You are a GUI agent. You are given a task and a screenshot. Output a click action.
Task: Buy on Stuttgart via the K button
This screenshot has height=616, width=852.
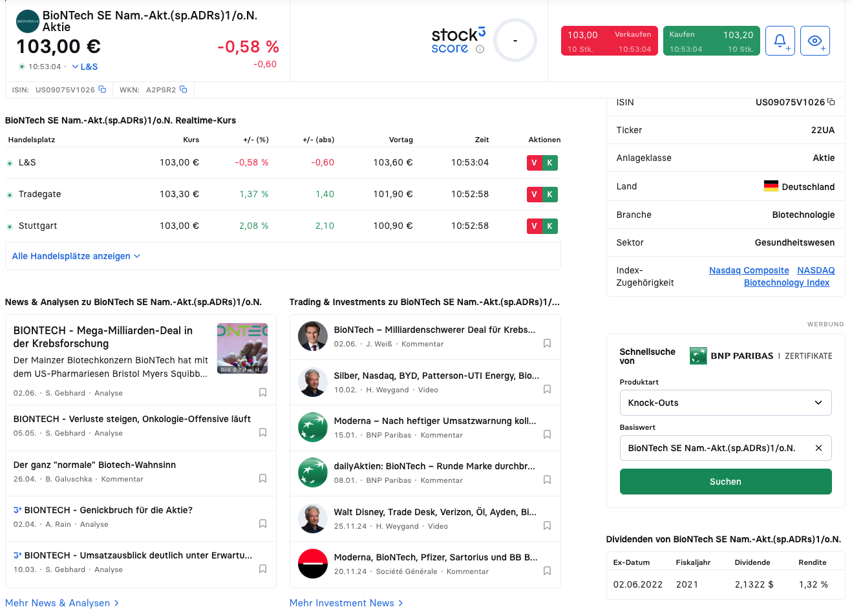[x=550, y=226]
